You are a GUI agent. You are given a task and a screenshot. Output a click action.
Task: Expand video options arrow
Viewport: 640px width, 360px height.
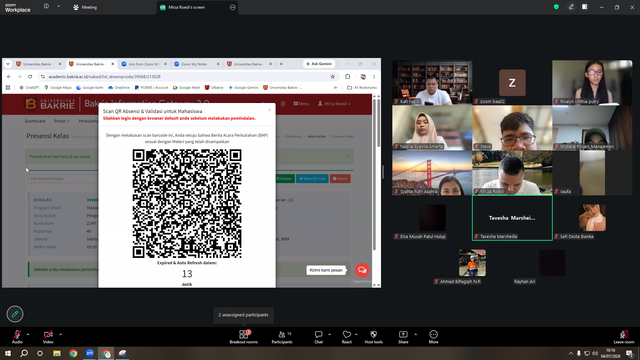[x=60, y=334]
